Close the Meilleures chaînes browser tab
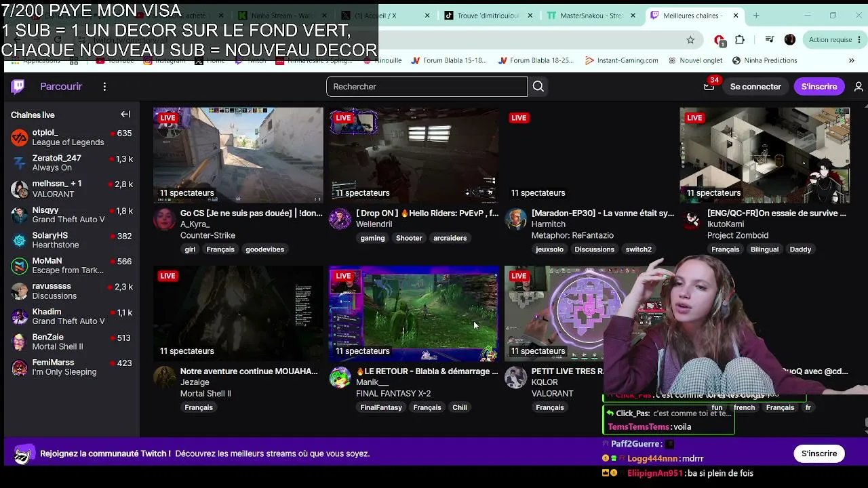This screenshot has width=868, height=488. pyautogui.click(x=736, y=16)
